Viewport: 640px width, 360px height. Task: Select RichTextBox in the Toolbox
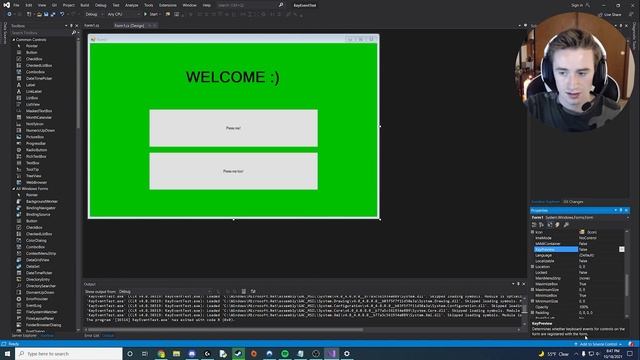click(x=36, y=157)
